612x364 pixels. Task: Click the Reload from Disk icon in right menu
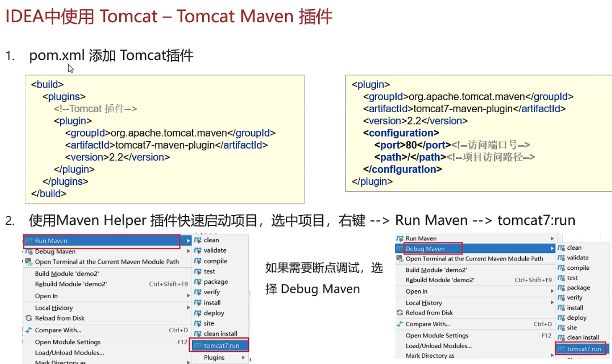400,312
